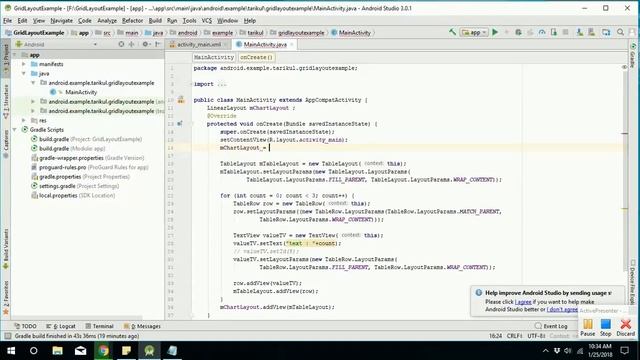Open the app run configuration dropdown
The image size is (640, 360).
coord(473,32)
